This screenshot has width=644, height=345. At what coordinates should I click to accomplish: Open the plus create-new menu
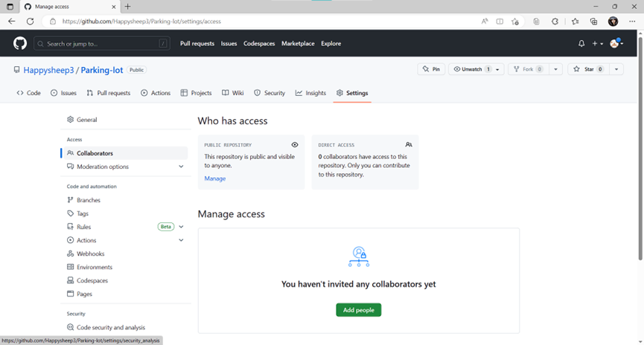point(597,43)
